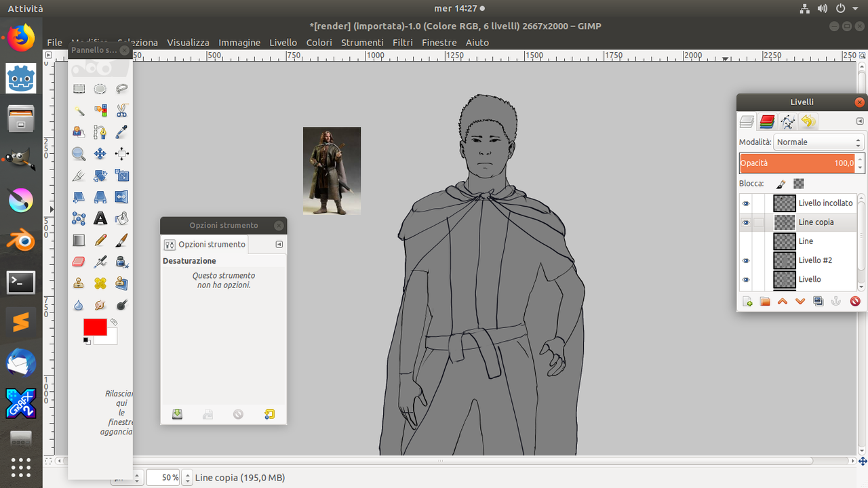The height and width of the screenshot is (488, 868).
Task: Select the Bucket Fill tool
Action: (x=122, y=219)
